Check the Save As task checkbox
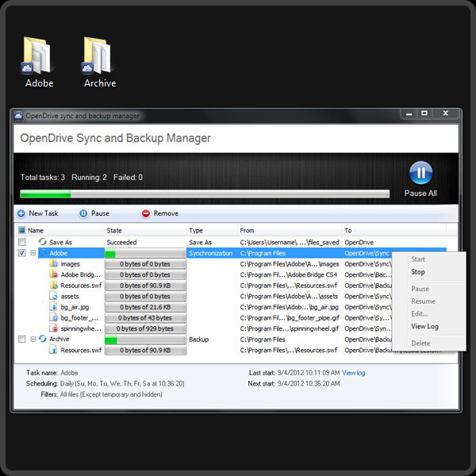Viewport: 476px width, 476px height. 22,242
